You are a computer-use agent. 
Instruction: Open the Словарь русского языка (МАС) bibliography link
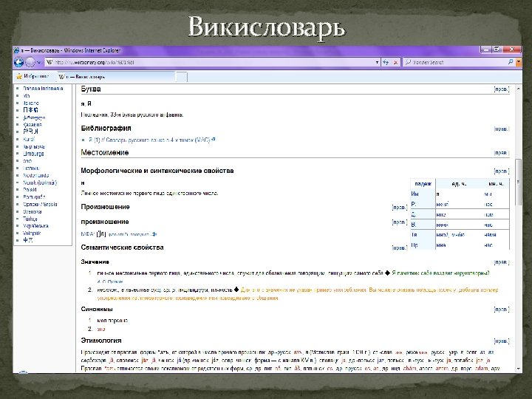(151, 140)
